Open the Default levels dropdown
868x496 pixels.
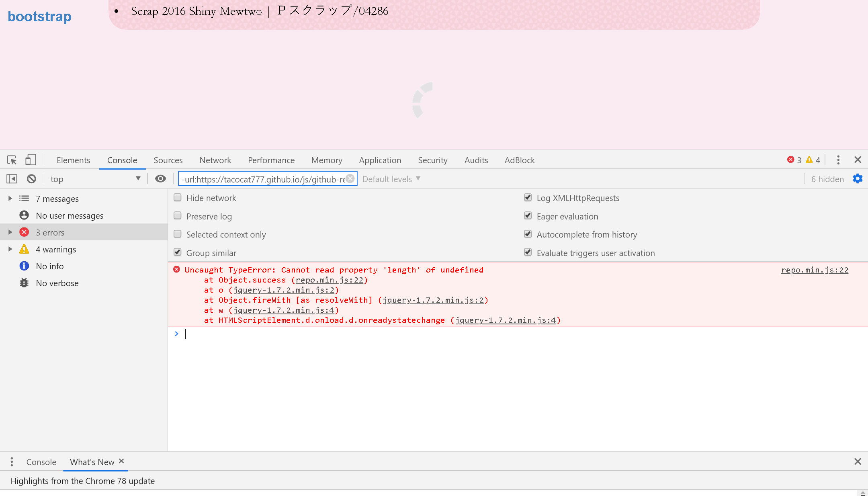click(390, 178)
